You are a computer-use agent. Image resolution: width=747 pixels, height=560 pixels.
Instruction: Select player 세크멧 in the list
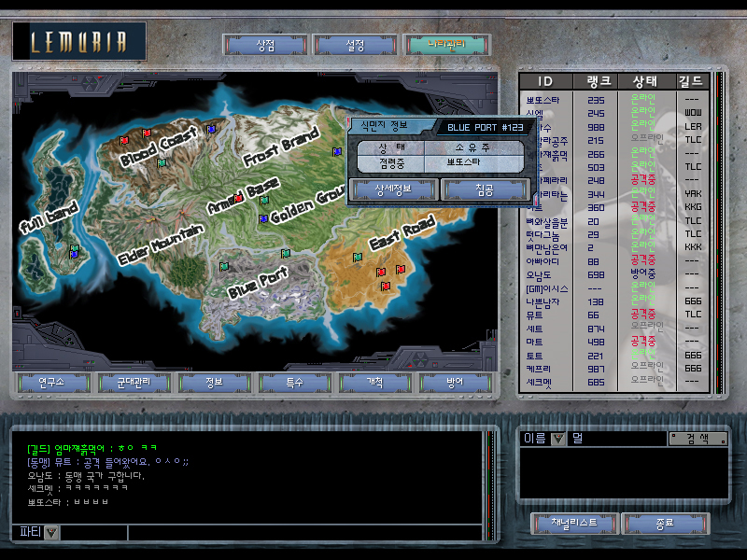coord(614,382)
